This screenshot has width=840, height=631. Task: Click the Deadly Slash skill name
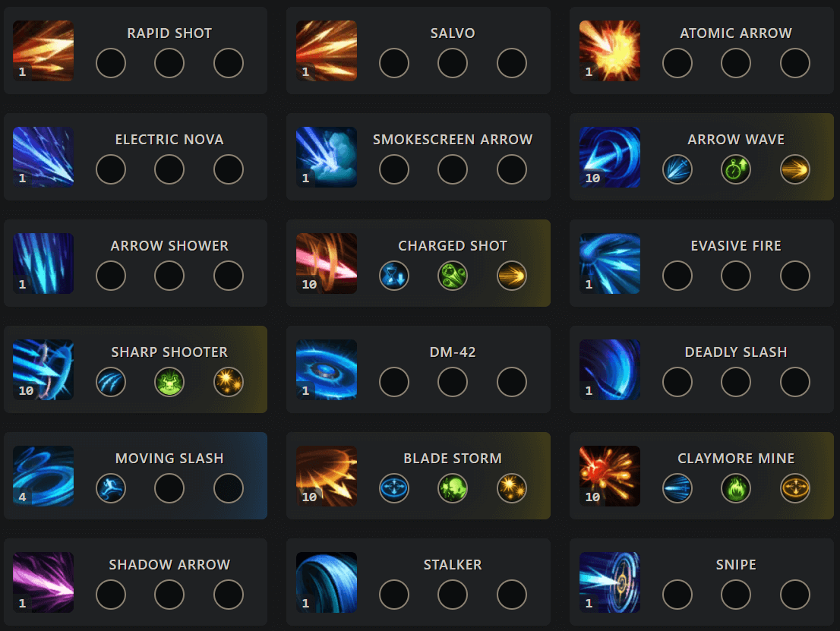tap(735, 352)
